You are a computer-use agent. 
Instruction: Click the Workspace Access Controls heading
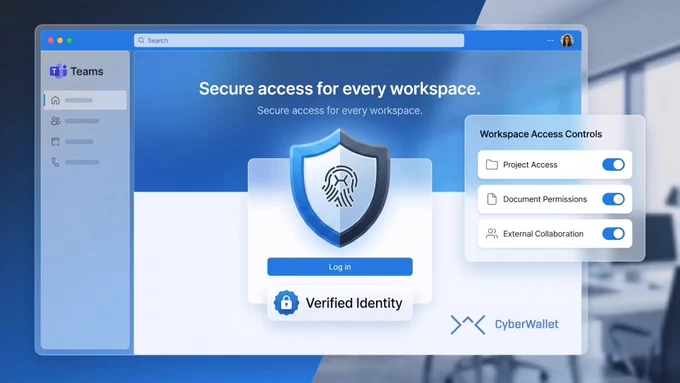pos(541,134)
